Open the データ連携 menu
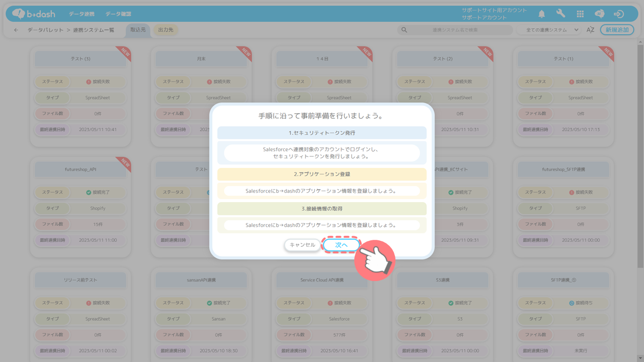The height and width of the screenshot is (362, 644). 82,14
